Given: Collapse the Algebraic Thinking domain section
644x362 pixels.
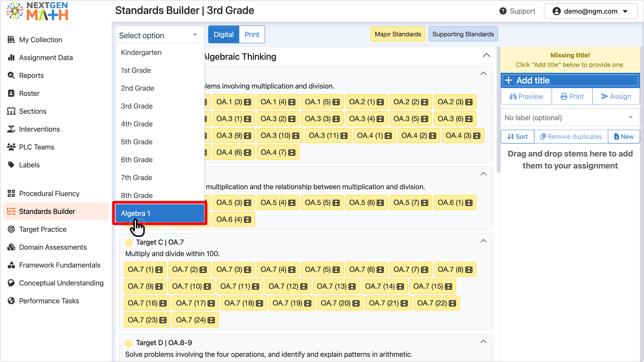Looking at the screenshot, I should [x=486, y=55].
